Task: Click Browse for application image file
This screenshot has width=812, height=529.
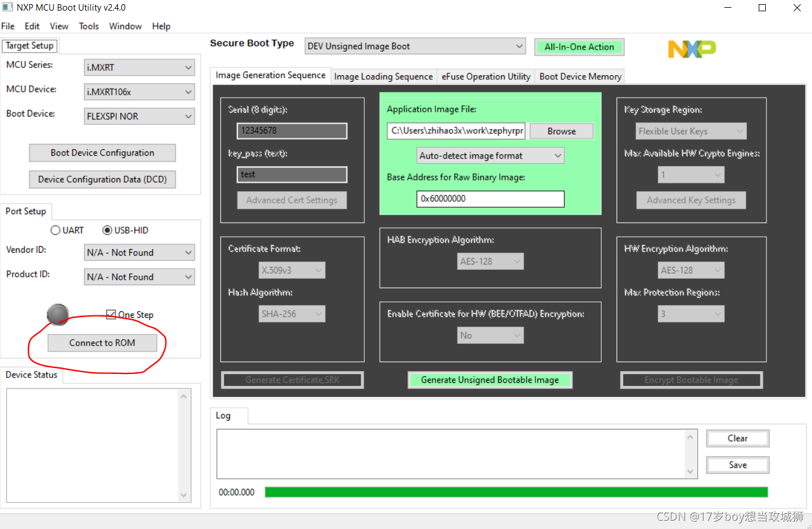Action: click(x=561, y=131)
